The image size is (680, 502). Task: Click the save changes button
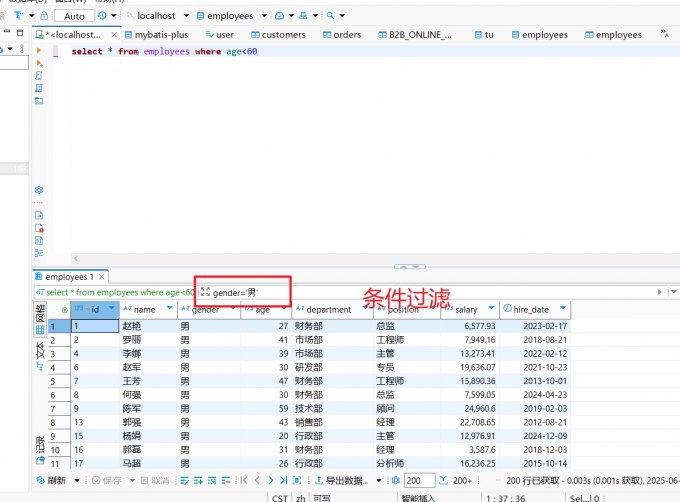(x=107, y=480)
